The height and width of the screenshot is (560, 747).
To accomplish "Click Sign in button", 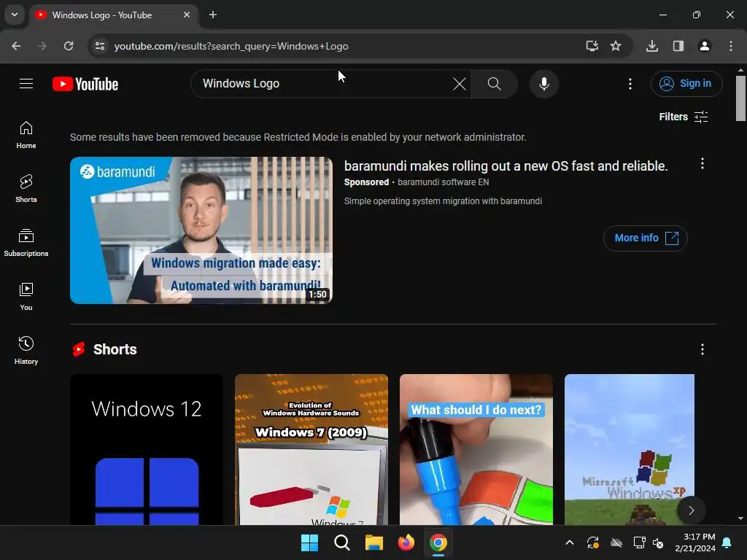I will click(686, 84).
